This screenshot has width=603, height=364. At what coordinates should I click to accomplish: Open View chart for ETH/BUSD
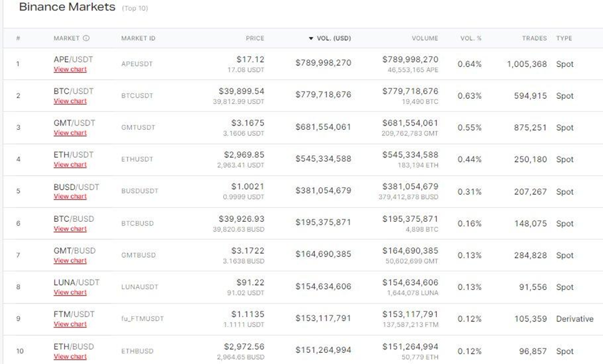(x=70, y=357)
